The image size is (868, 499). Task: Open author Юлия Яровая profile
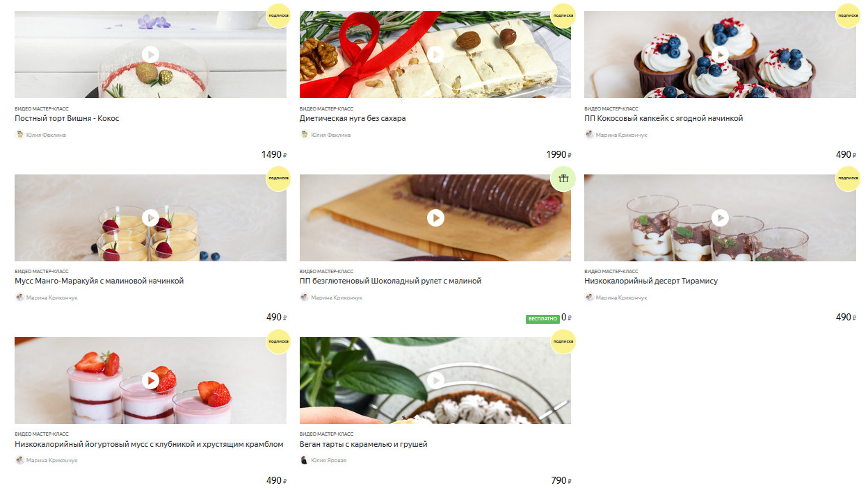click(x=328, y=460)
